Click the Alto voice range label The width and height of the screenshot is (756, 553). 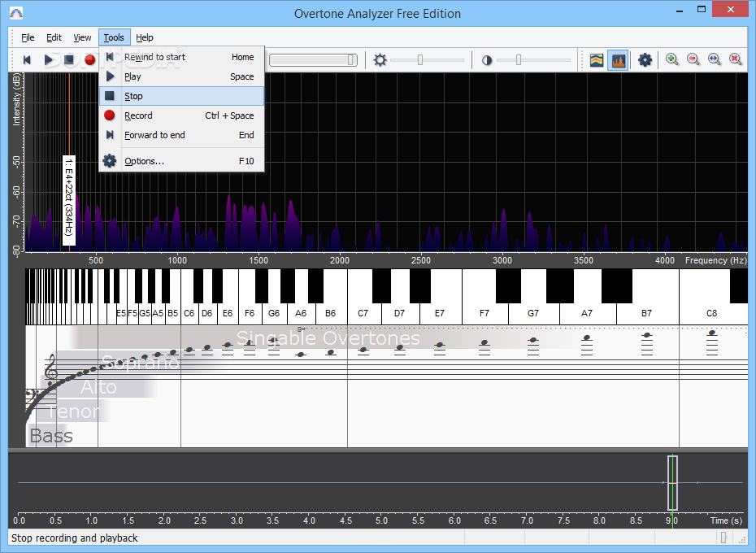[98, 387]
